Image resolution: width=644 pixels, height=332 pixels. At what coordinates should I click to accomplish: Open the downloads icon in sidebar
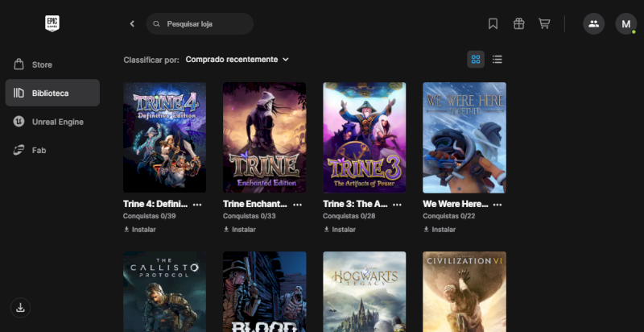(x=20, y=308)
